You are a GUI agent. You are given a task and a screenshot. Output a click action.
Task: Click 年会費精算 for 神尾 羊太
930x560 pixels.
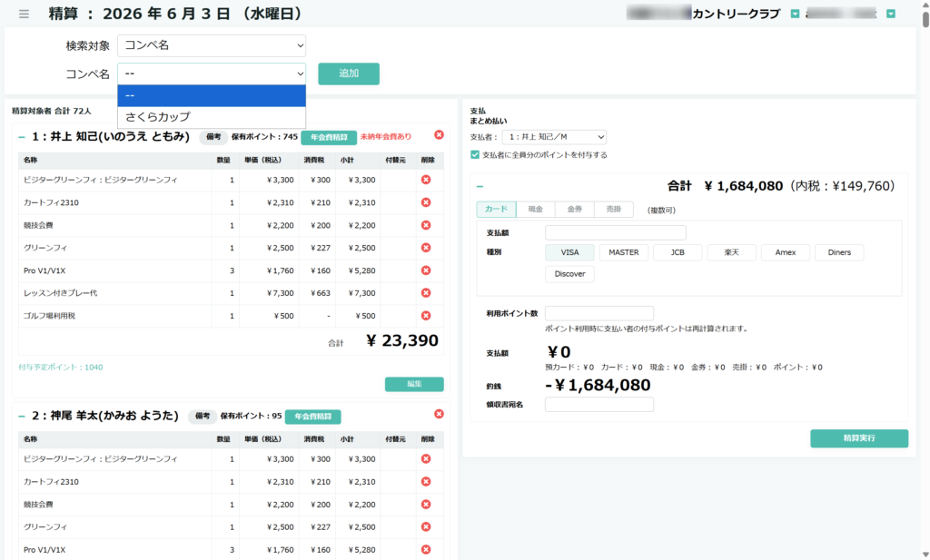point(312,417)
